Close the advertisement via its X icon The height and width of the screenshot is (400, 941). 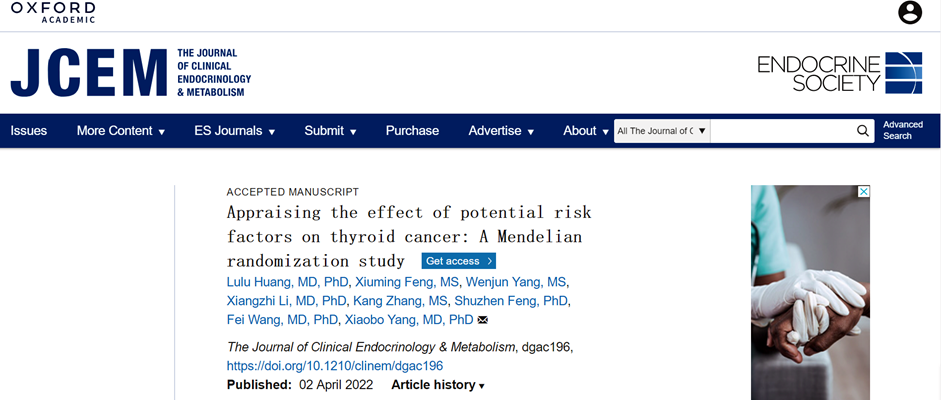tap(864, 191)
